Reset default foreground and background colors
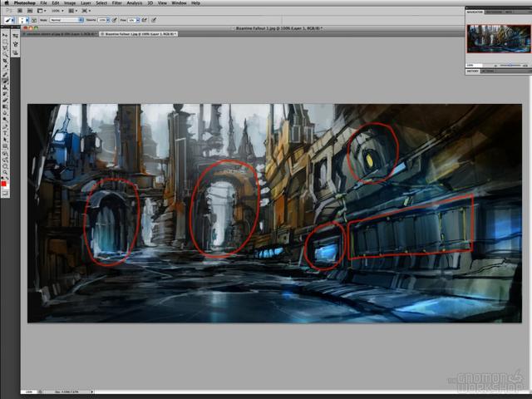Image resolution: width=532 pixels, height=399 pixels. [x=2, y=177]
